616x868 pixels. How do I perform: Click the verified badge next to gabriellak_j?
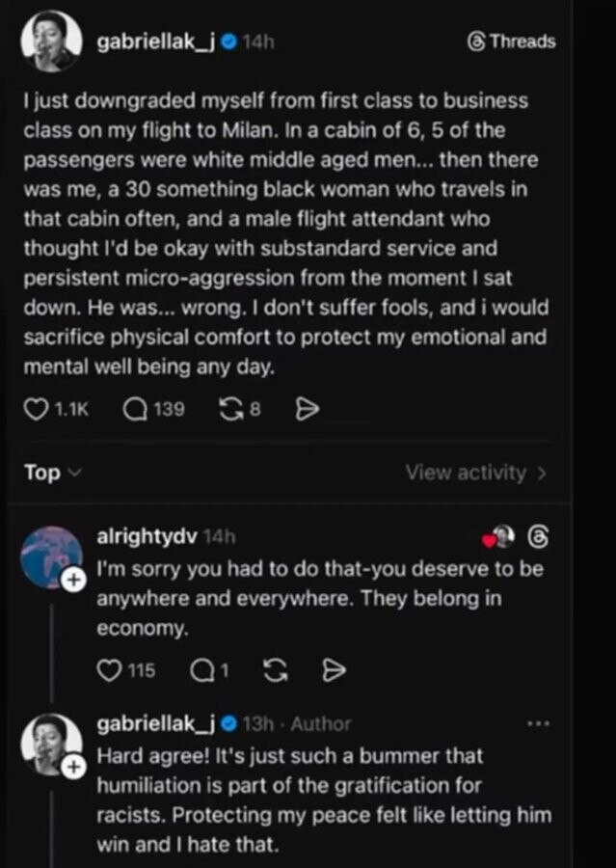pos(228,41)
